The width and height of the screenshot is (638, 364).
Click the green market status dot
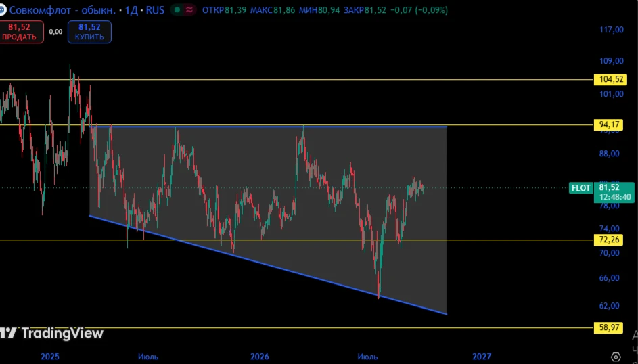177,9
